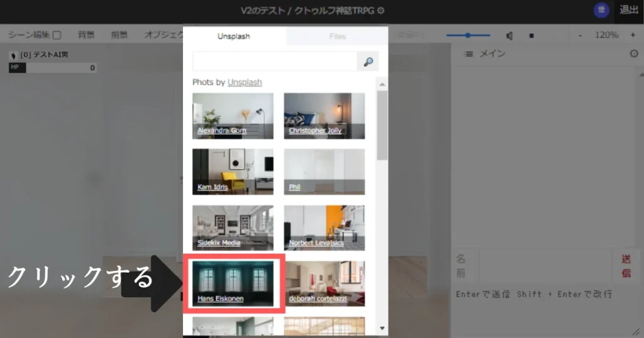Click the stop playback square icon
Image resolution: width=644 pixels, height=338 pixels.
(531, 36)
